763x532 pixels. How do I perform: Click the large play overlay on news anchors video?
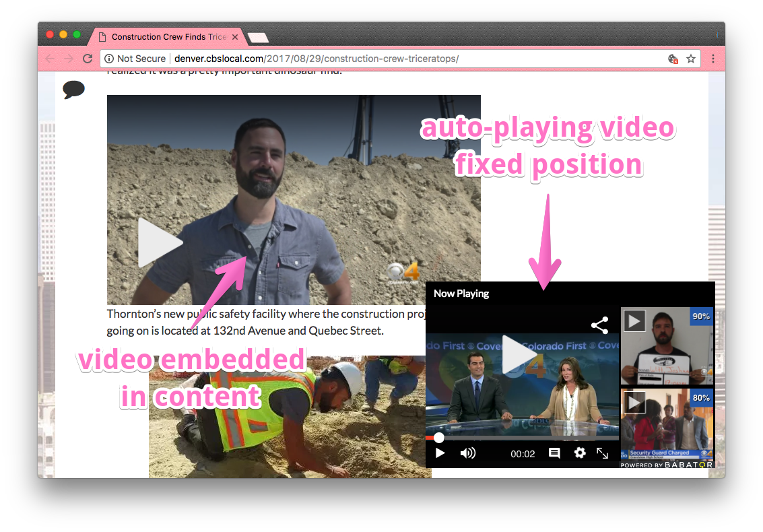[519, 354]
